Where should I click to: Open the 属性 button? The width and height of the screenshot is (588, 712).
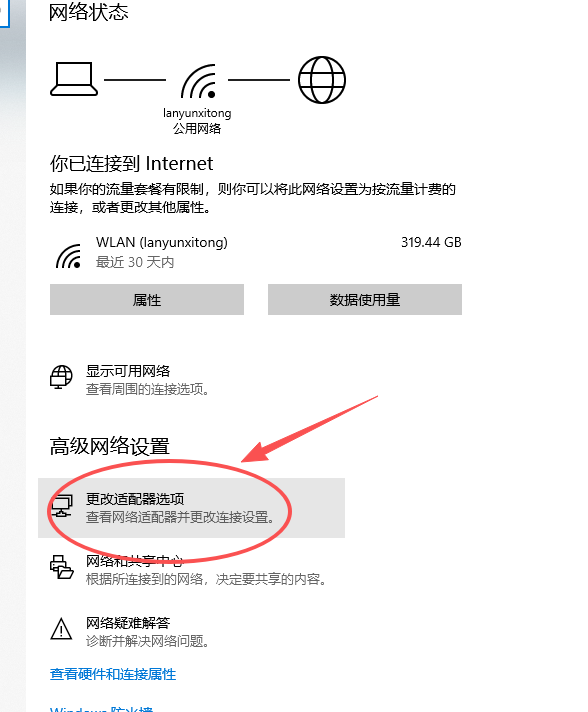pos(147,300)
